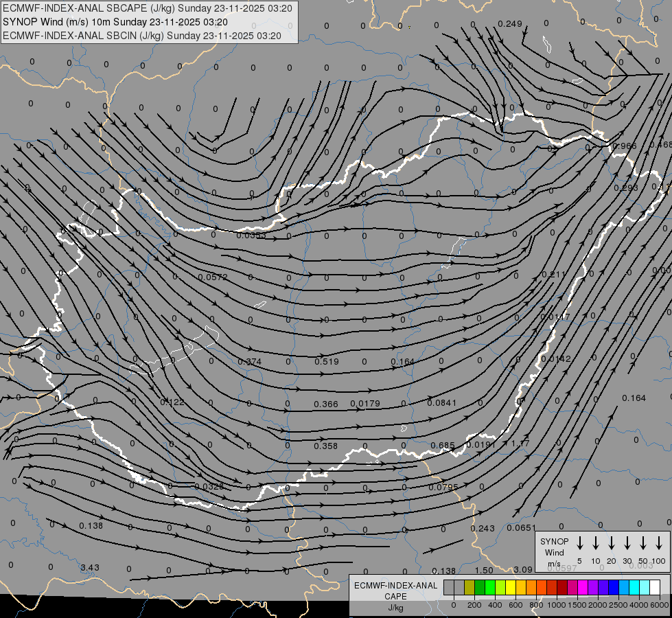
Task: Click the 0.0147 value on the map
Action: pos(555,317)
